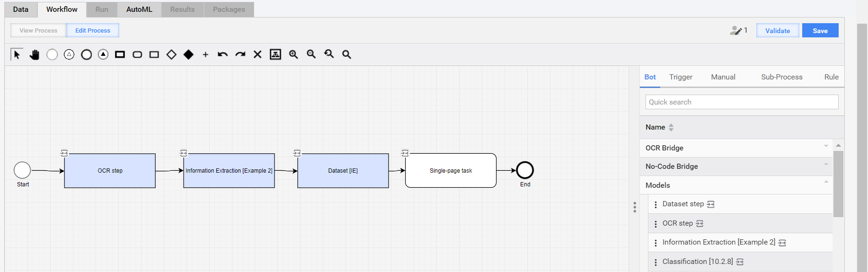Pick the thick-bordered rectangle task tool
Screen dimensions: 868x272
[x=120, y=54]
